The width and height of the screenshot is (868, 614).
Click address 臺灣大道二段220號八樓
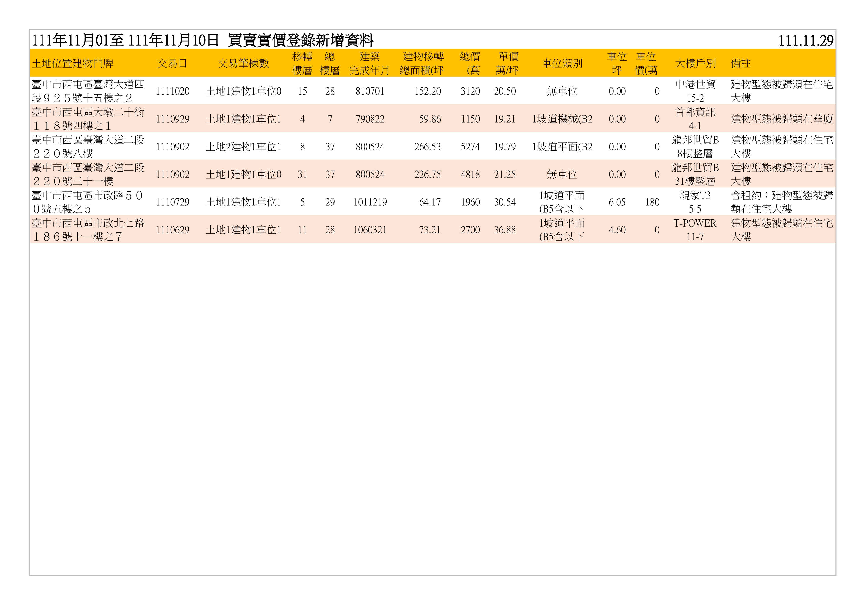88,146
